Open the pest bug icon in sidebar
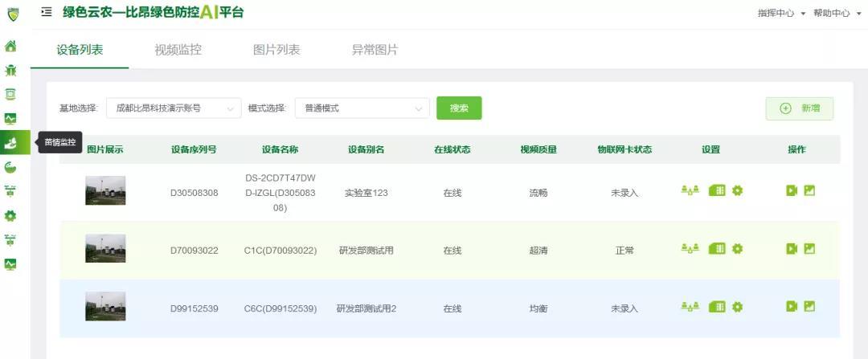Screen dimensions: 868x359 coord(10,70)
